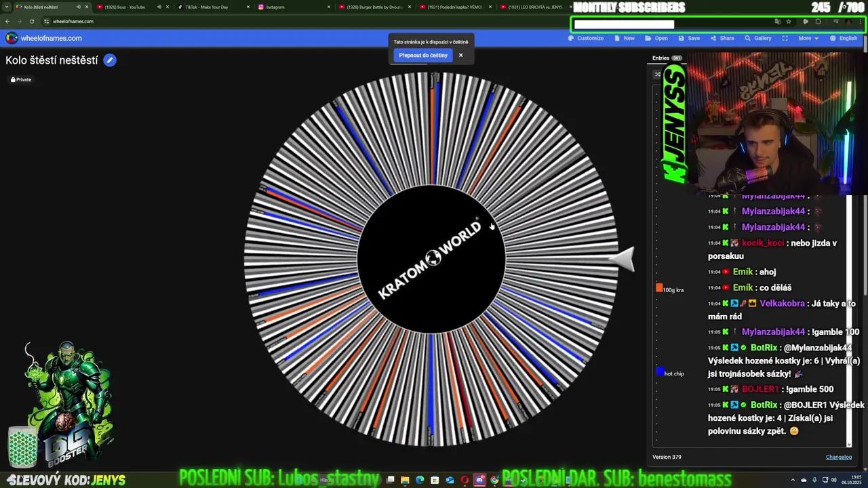Click the wheelofnames.com address bar
This screenshot has width=868, height=488.
(407, 21)
